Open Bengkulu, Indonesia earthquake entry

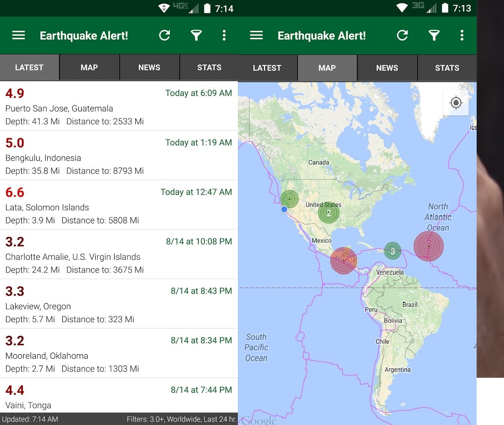click(x=119, y=155)
